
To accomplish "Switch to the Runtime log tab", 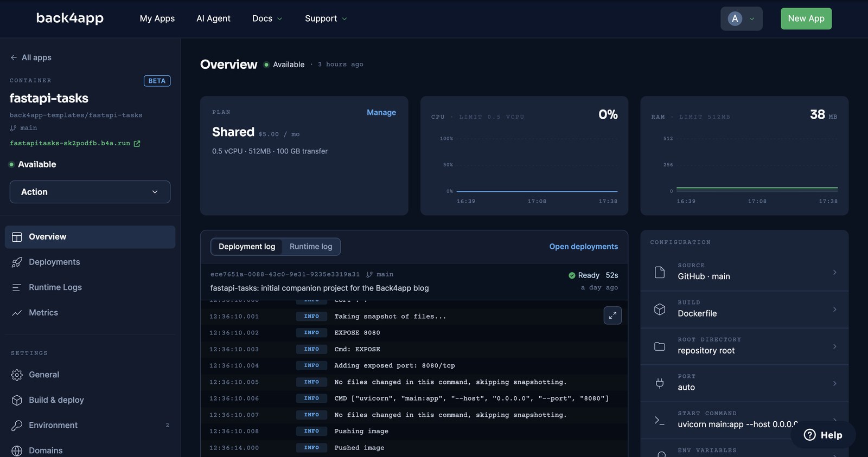I will coord(311,247).
